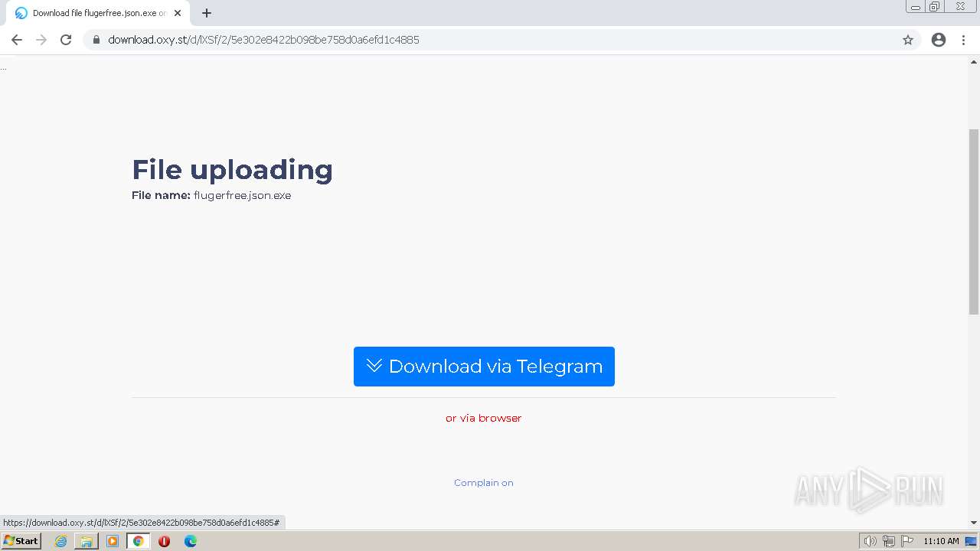The image size is (980, 551).
Task: Go forward to next page
Action: click(41, 40)
